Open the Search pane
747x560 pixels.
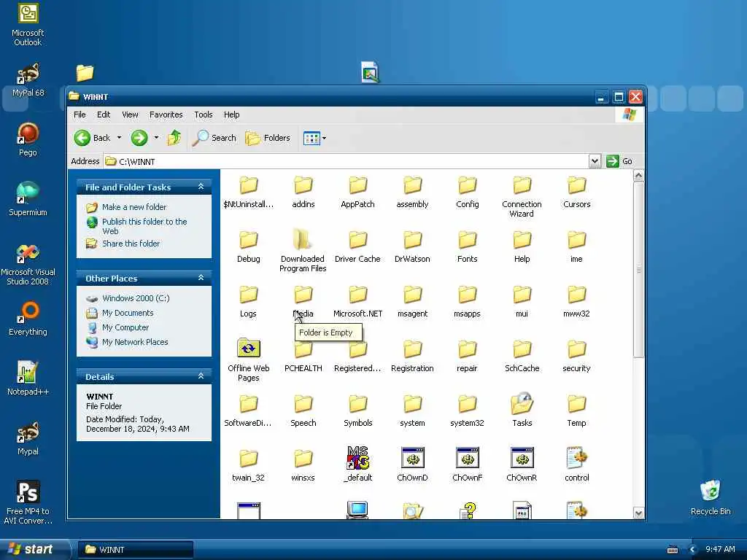pos(214,138)
